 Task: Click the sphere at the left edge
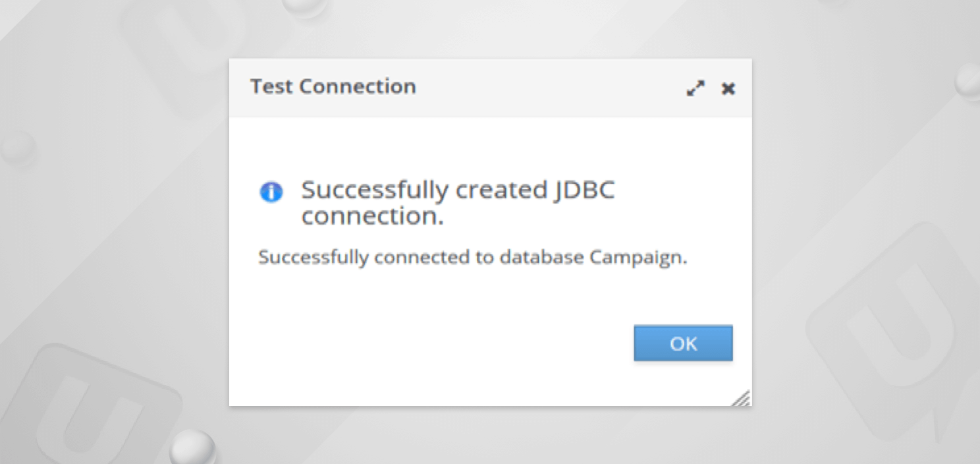(x=18, y=146)
